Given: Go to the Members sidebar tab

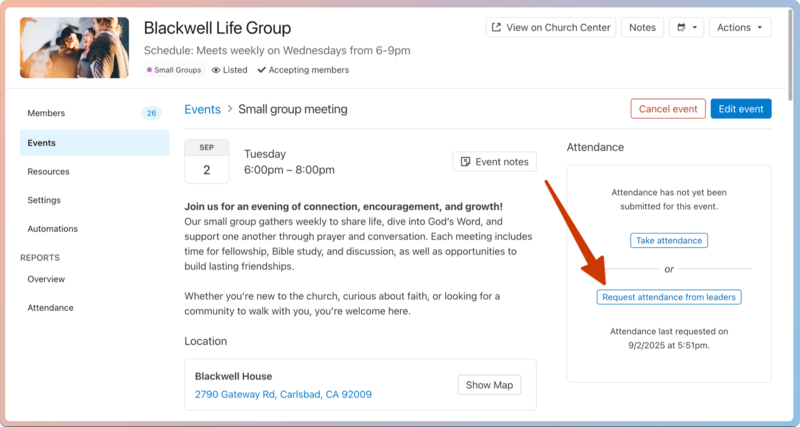Looking at the screenshot, I should click(46, 113).
